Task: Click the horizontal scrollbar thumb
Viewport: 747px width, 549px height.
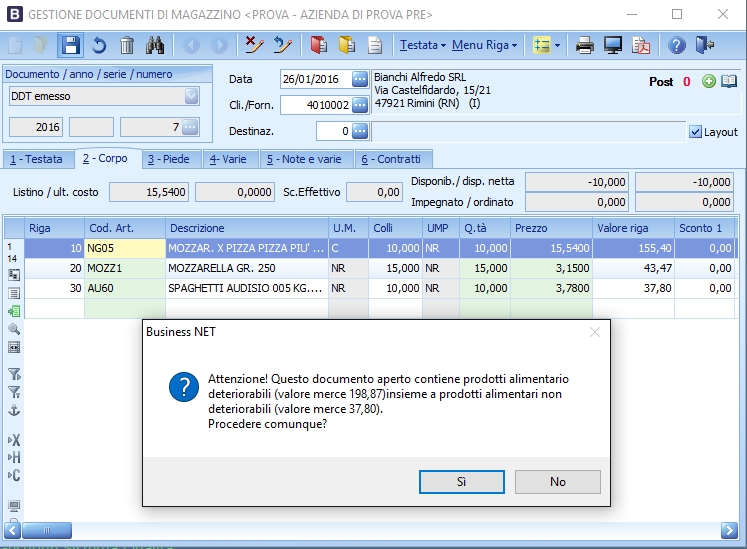Action: [47, 530]
